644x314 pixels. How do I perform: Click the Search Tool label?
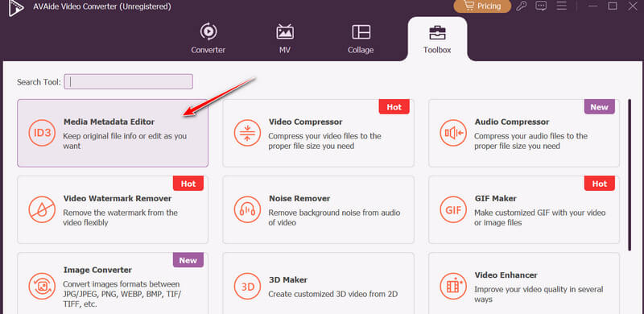tap(39, 82)
